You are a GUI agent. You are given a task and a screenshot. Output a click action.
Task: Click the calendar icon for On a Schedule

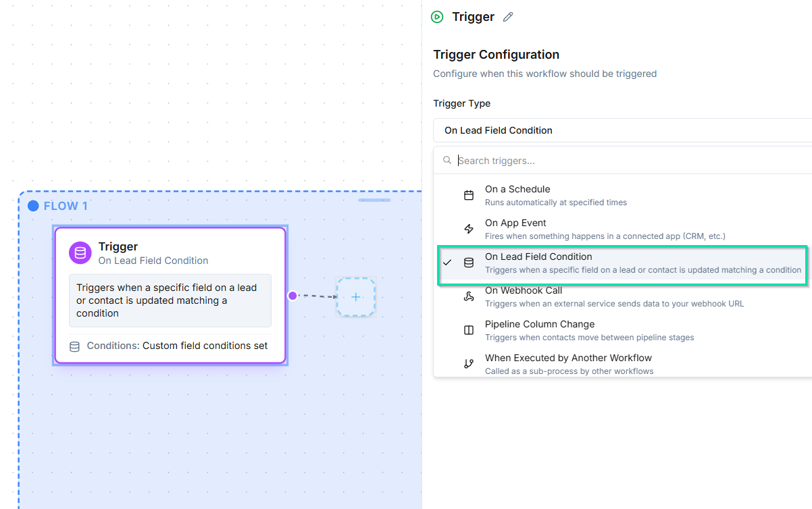(469, 196)
